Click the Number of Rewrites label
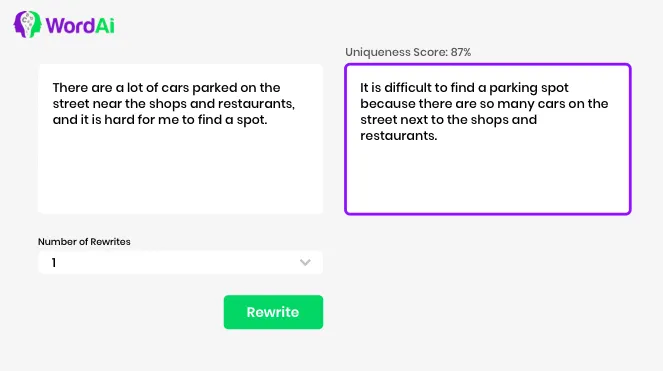This screenshot has height=371, width=663. click(x=84, y=242)
